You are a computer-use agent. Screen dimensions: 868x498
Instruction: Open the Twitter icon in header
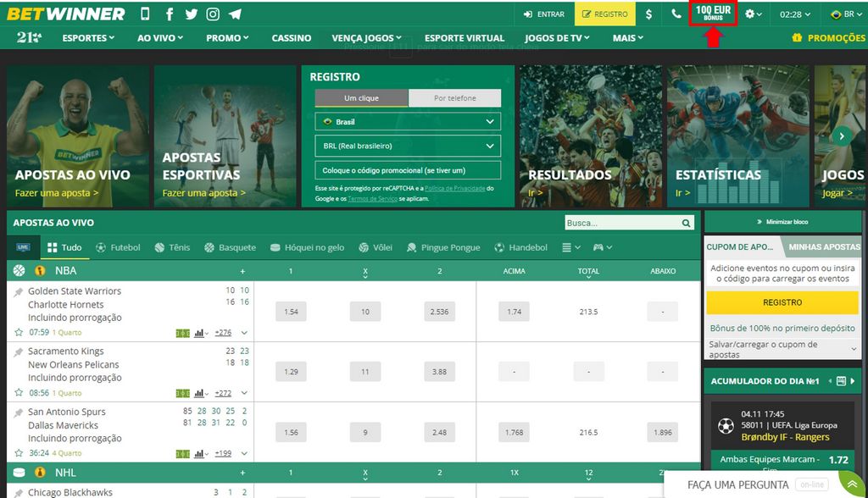click(x=192, y=14)
